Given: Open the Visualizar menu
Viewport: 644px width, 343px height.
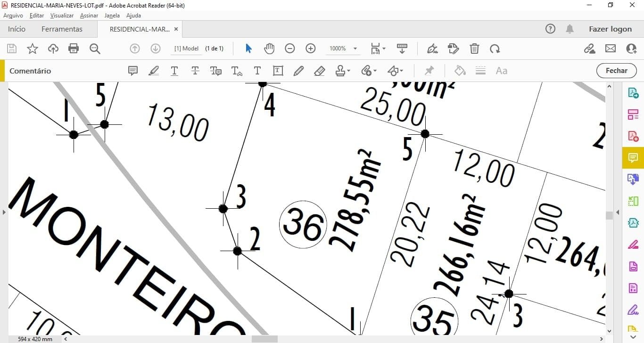Looking at the screenshot, I should [62, 16].
